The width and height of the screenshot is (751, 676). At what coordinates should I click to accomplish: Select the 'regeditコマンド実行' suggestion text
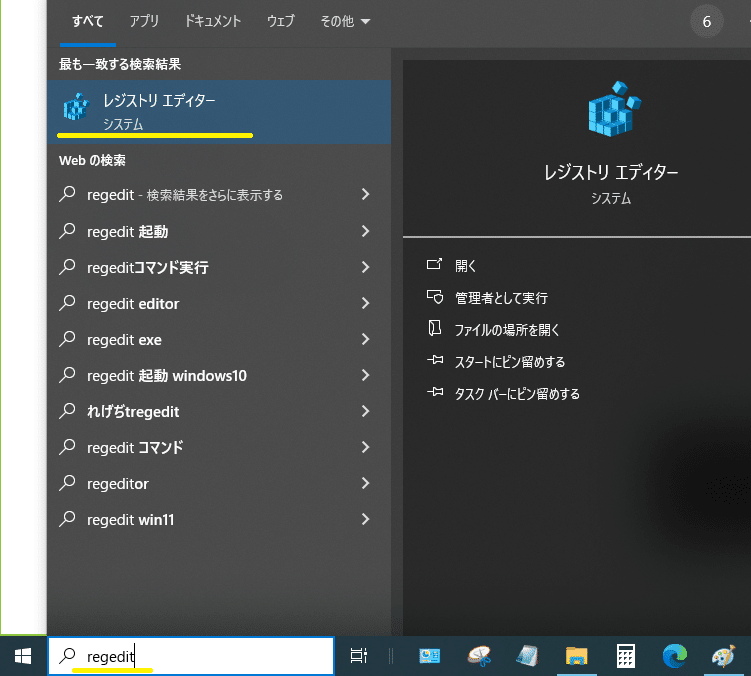pyautogui.click(x=148, y=267)
